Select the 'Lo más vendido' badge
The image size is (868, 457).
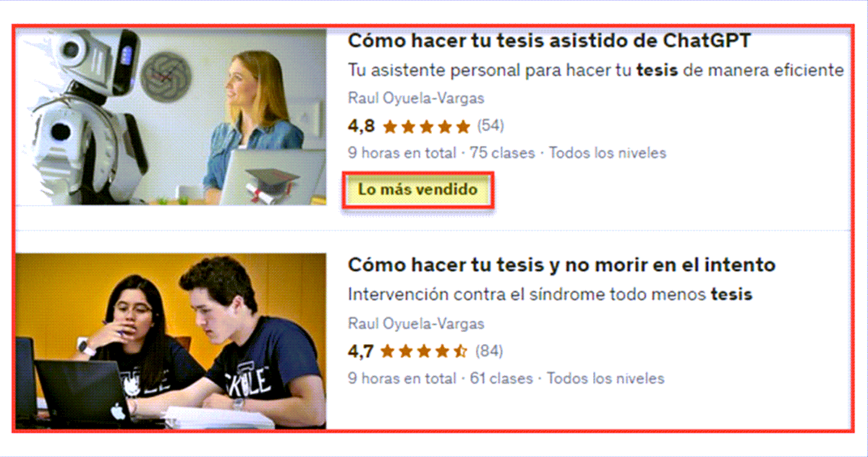(418, 190)
